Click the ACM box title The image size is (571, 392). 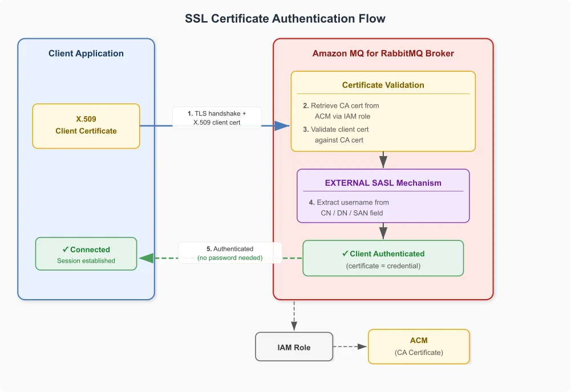click(419, 340)
